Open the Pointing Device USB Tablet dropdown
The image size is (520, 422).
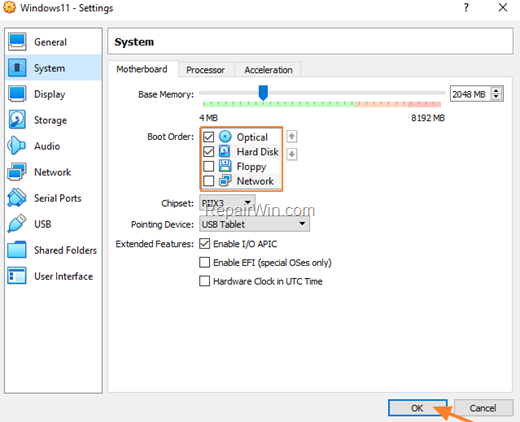254,224
